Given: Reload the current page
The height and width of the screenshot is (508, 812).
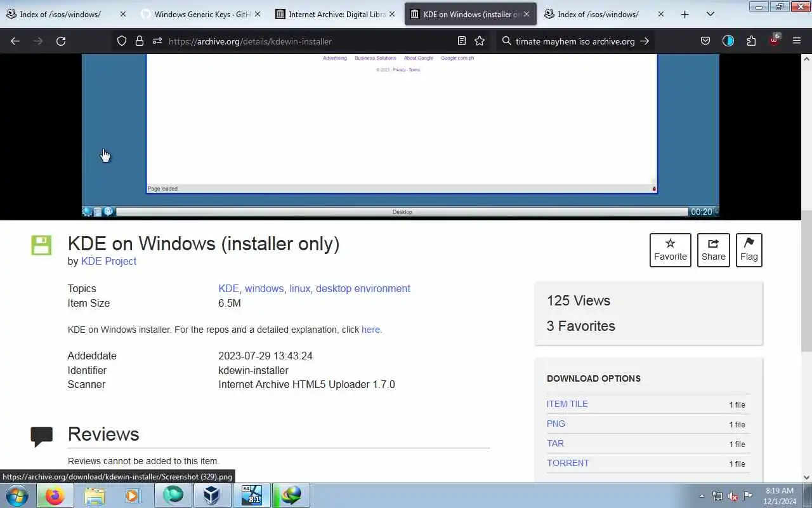Looking at the screenshot, I should point(61,41).
